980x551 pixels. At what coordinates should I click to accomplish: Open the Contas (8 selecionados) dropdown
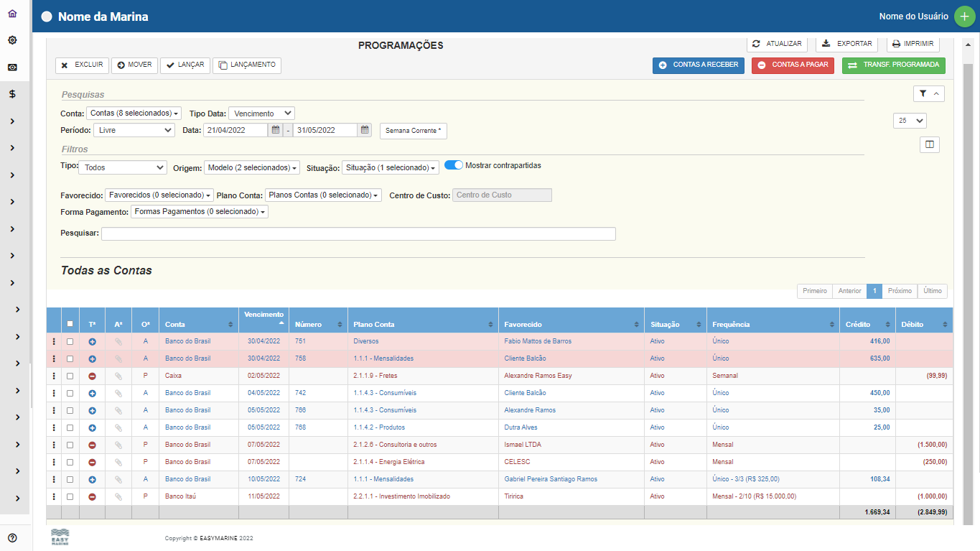pos(134,114)
